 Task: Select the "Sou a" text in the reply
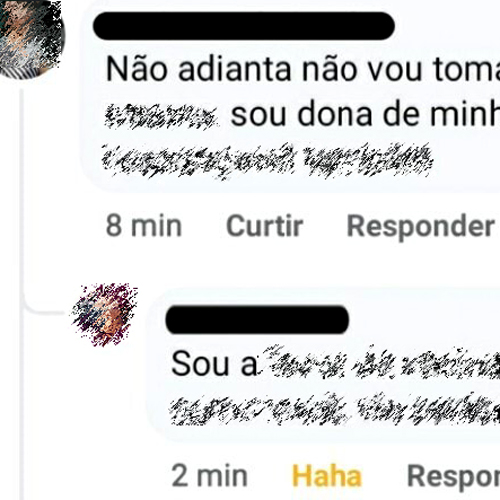[x=215, y=364]
